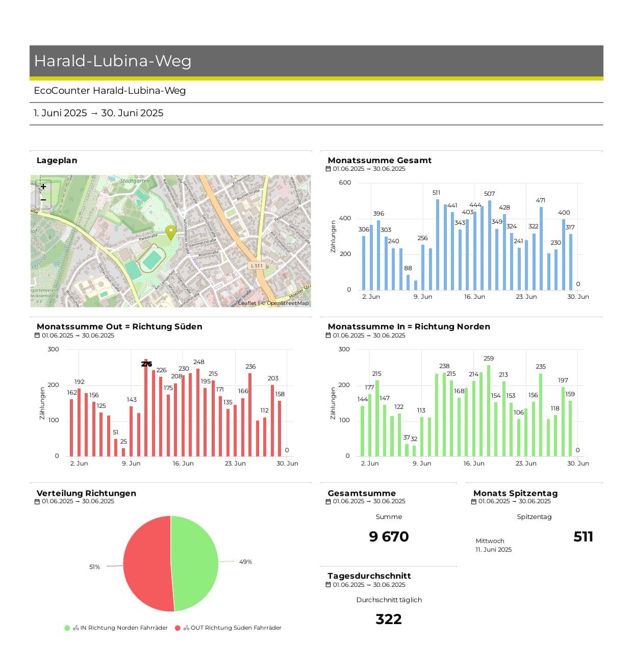Click the Gesamtsumme value 9 670
This screenshot has height=672, width=632.
389,536
